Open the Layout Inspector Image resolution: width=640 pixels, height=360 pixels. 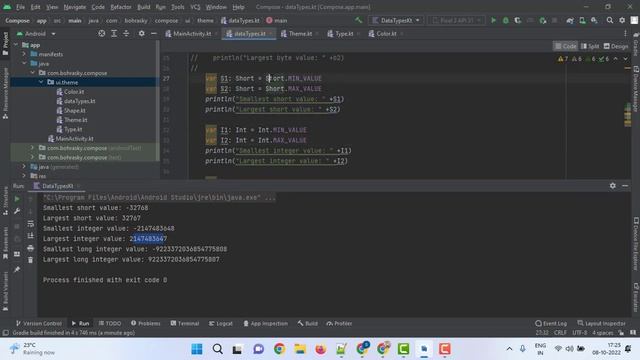[x=601, y=323]
